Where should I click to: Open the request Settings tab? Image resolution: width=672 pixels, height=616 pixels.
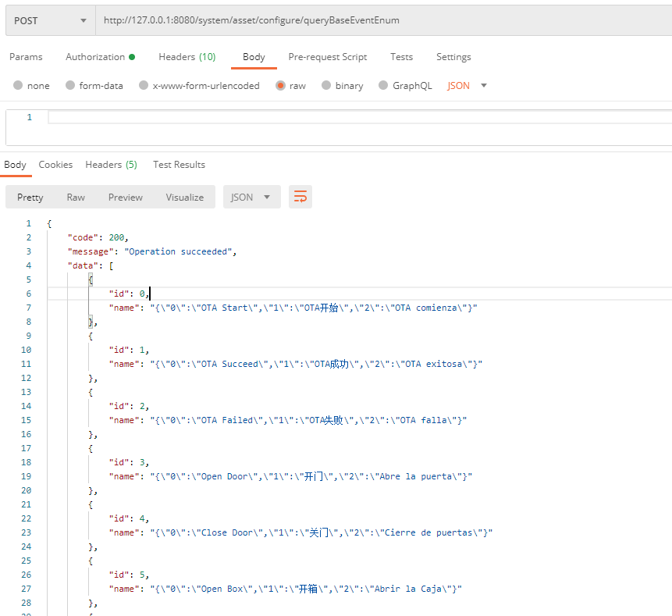click(453, 57)
